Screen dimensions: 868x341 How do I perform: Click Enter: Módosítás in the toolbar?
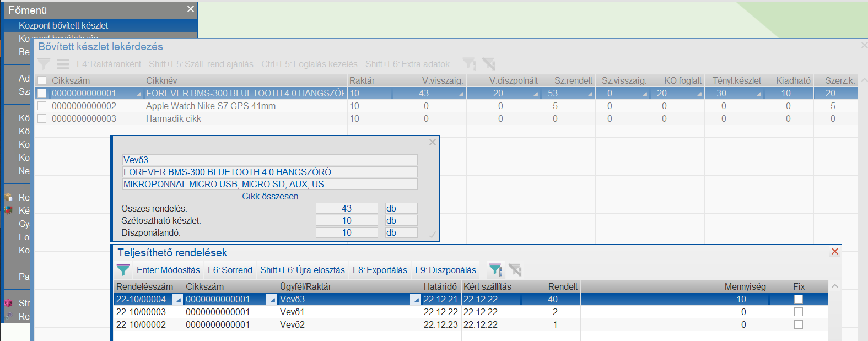coord(168,270)
